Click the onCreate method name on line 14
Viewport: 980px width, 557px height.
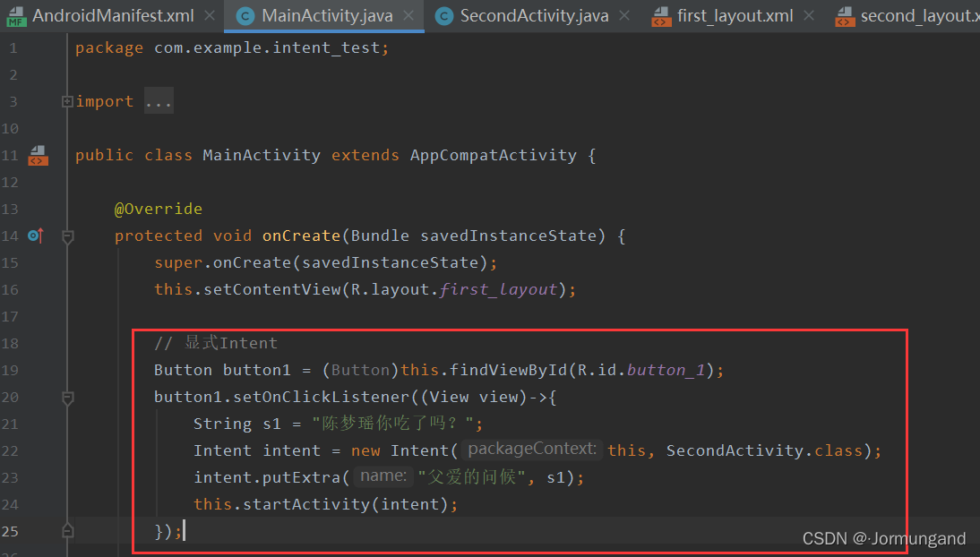301,236
